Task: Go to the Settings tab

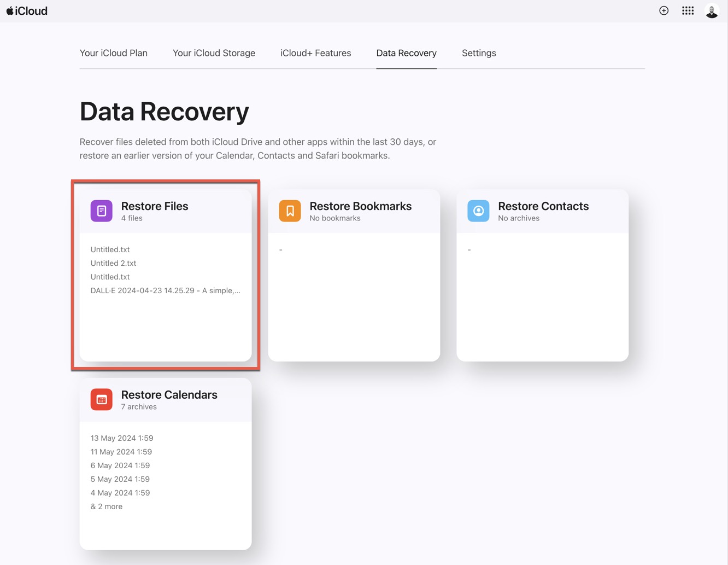Action: [479, 53]
